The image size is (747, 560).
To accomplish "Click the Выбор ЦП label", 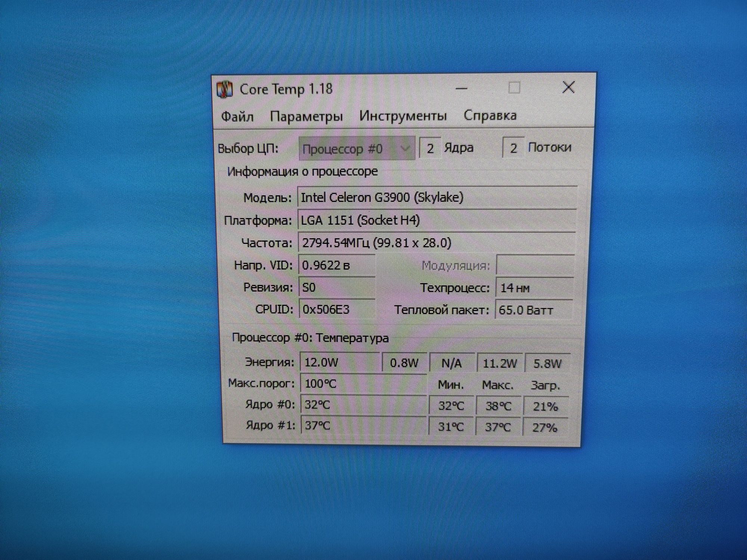I will 248,149.
